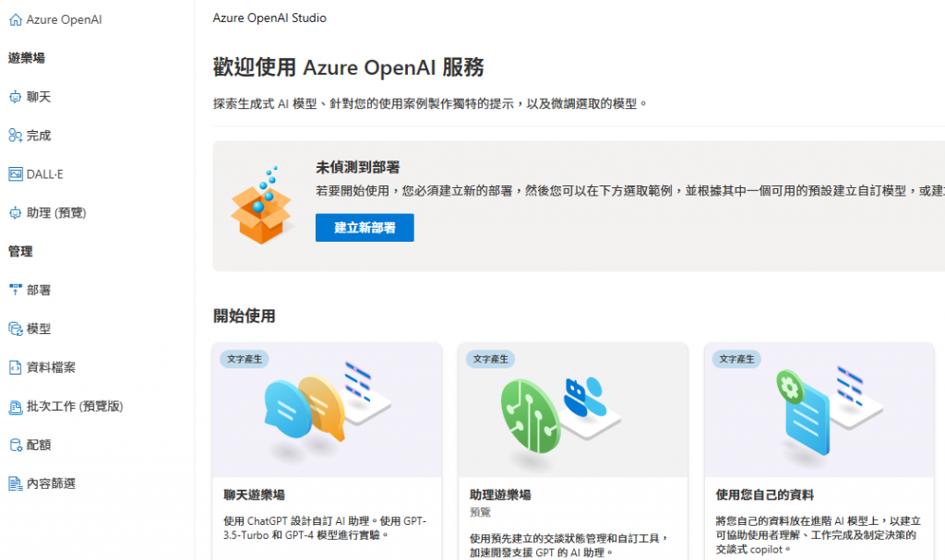
Task: Click the 遊樂場 sidebar section header
Action: pos(27,58)
